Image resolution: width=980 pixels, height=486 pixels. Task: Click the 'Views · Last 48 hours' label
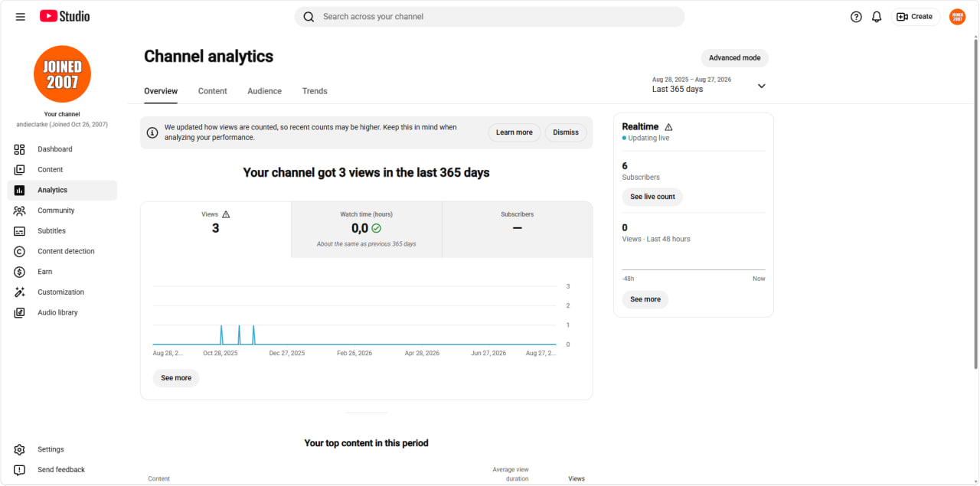pos(656,240)
